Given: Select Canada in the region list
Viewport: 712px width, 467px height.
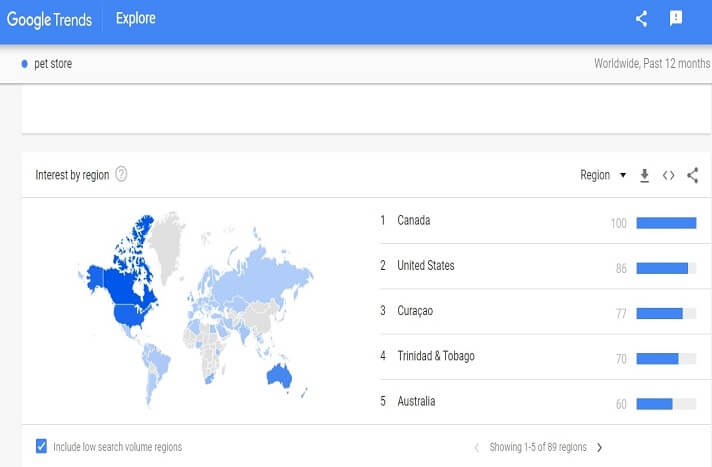Looking at the screenshot, I should pos(413,220).
